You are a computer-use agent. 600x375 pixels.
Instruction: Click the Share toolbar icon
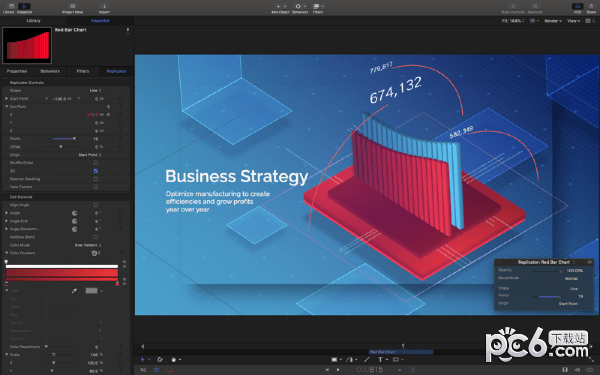coord(591,6)
